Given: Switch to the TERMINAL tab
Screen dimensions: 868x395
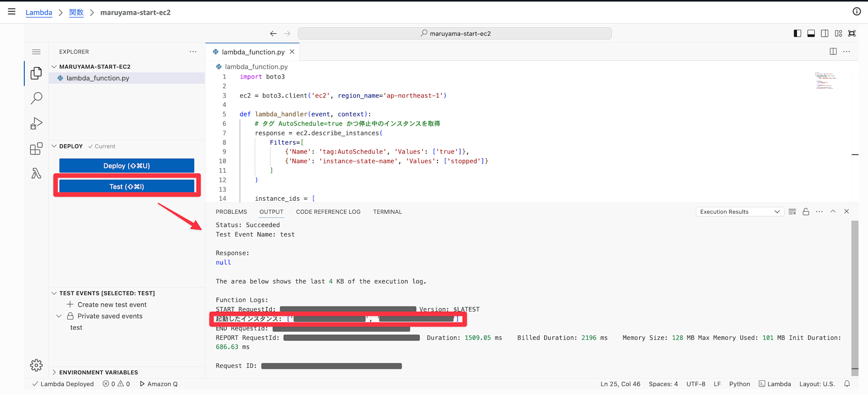Looking at the screenshot, I should pos(388,212).
